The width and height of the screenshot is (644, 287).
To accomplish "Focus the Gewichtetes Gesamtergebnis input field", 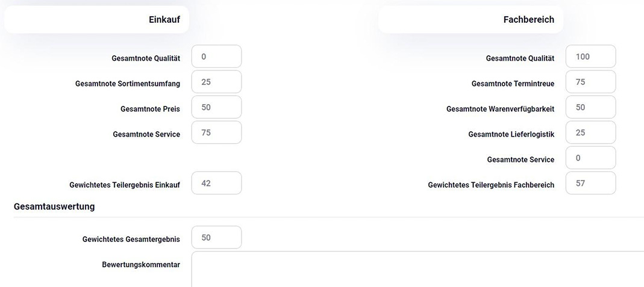I will 216,237.
